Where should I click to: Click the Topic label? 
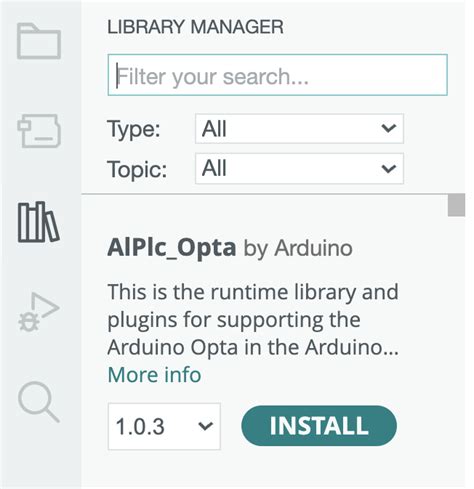tap(137, 169)
